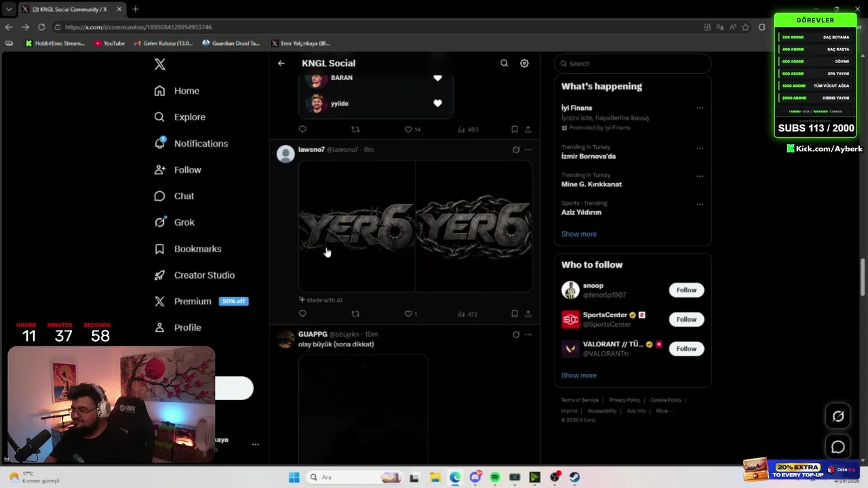The width and height of the screenshot is (868, 488).
Task: Repost the post with 493 views
Action: [x=355, y=129]
